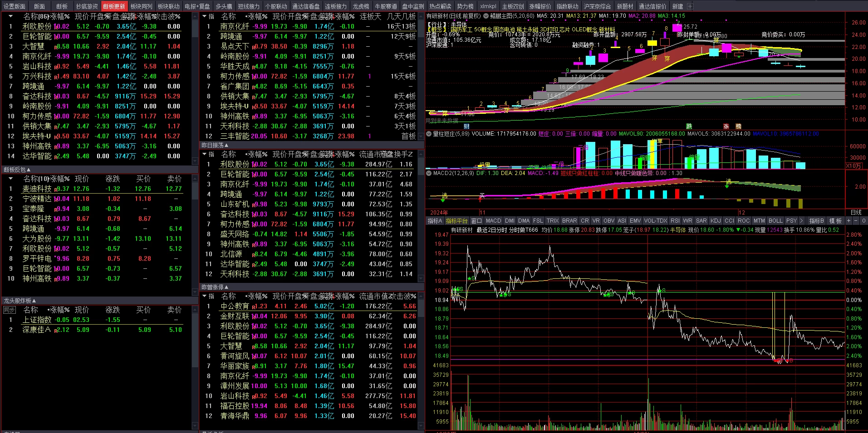This screenshot has width=868, height=433.
Task: Click scrollbar up arrow of the 名称(86) list
Action: coord(195,17)
